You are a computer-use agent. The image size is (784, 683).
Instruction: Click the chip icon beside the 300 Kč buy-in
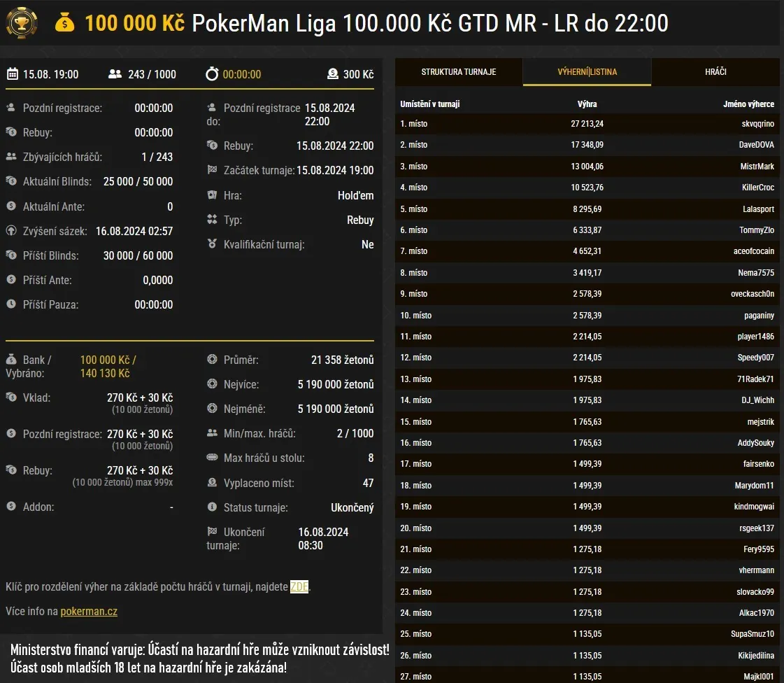pos(333,74)
